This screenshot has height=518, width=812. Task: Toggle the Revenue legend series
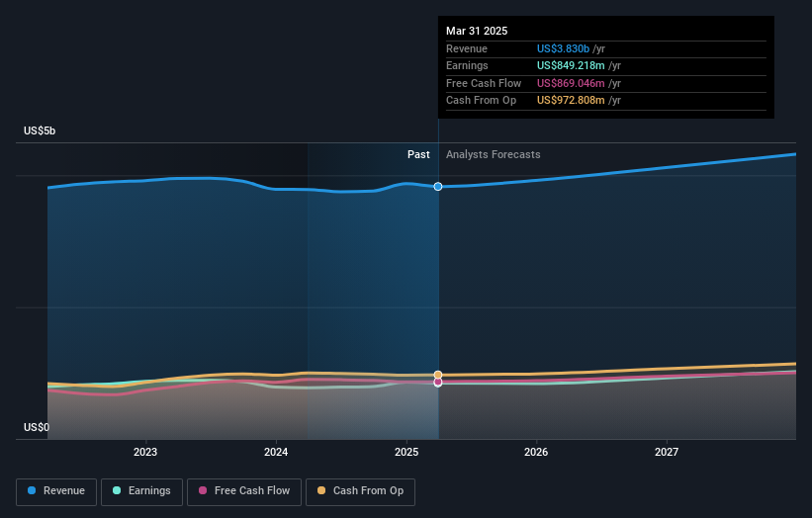[x=56, y=491]
